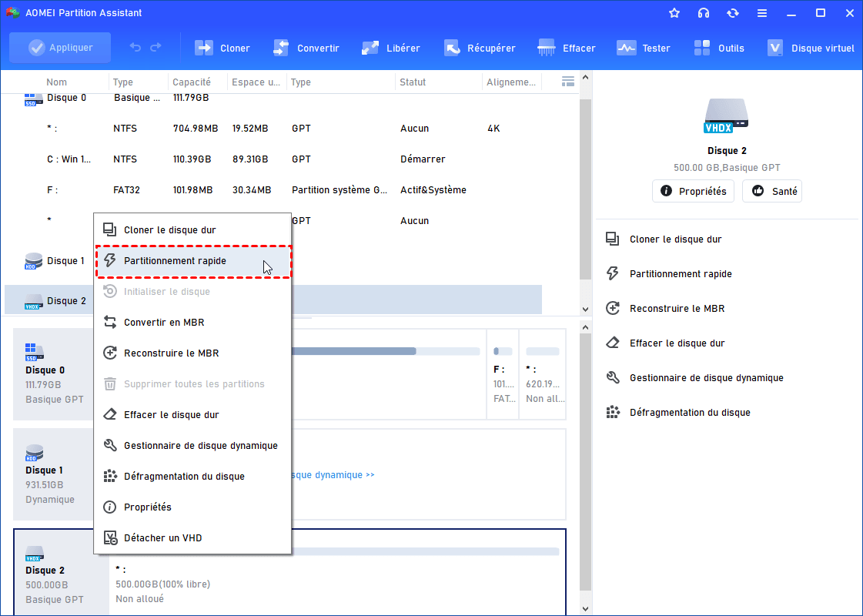Click the favorites star in title bar

[674, 13]
